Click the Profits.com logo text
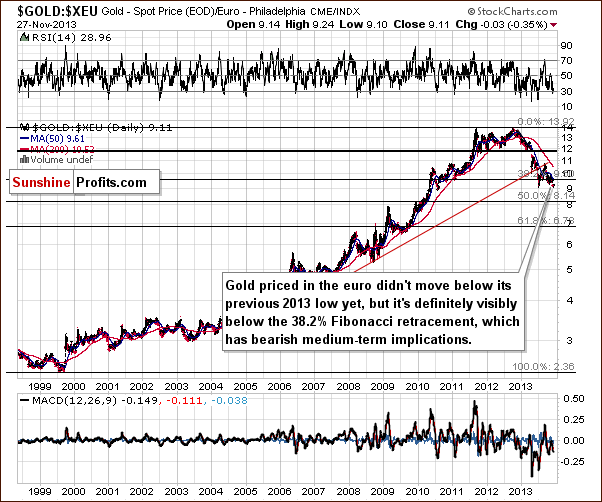 (111, 182)
